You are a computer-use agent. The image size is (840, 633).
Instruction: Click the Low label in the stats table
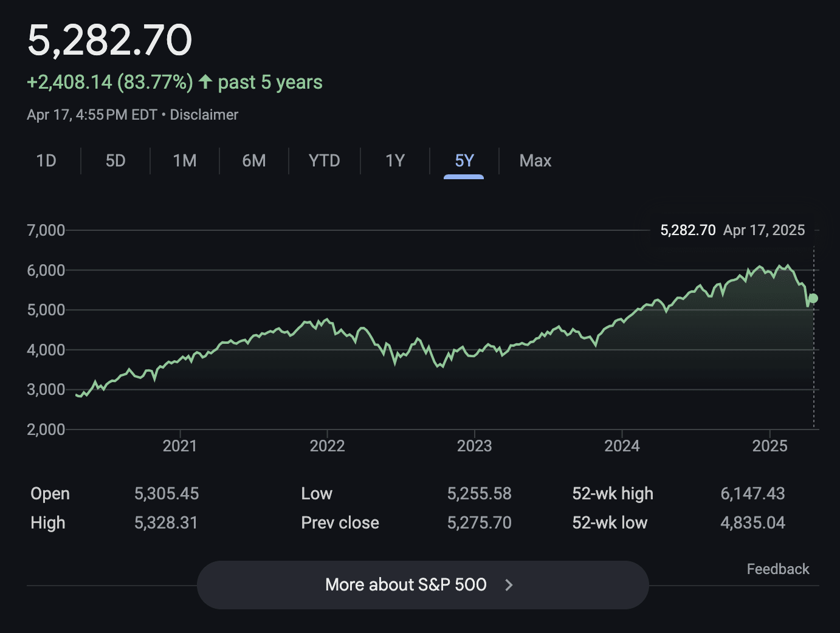[317, 494]
